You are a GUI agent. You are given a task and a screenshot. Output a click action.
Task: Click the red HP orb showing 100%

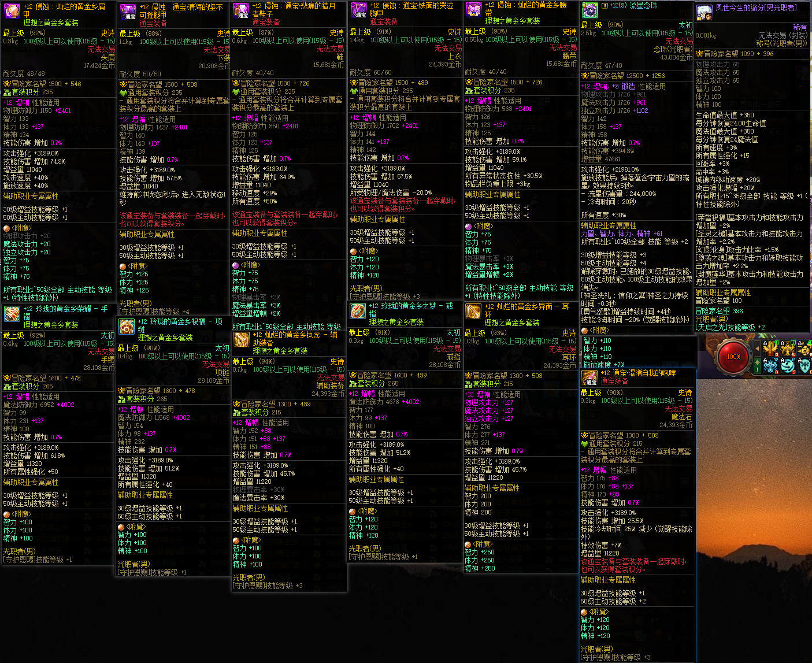click(x=733, y=357)
